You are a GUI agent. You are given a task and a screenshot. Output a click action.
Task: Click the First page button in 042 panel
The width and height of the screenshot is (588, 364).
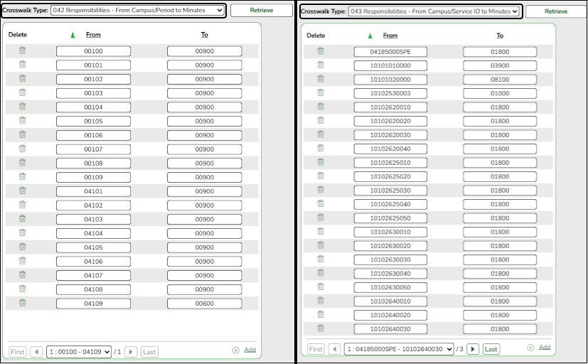18,352
